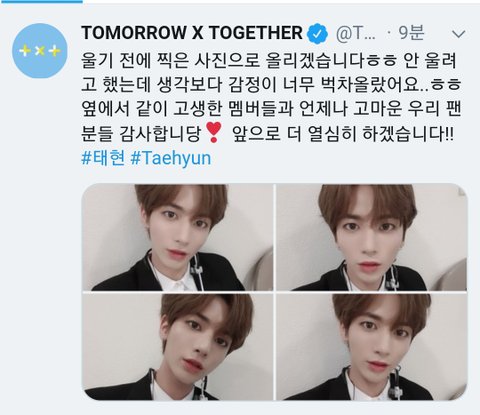Open the TXT profile avatar logo
The width and height of the screenshot is (480, 415).
tap(40, 51)
